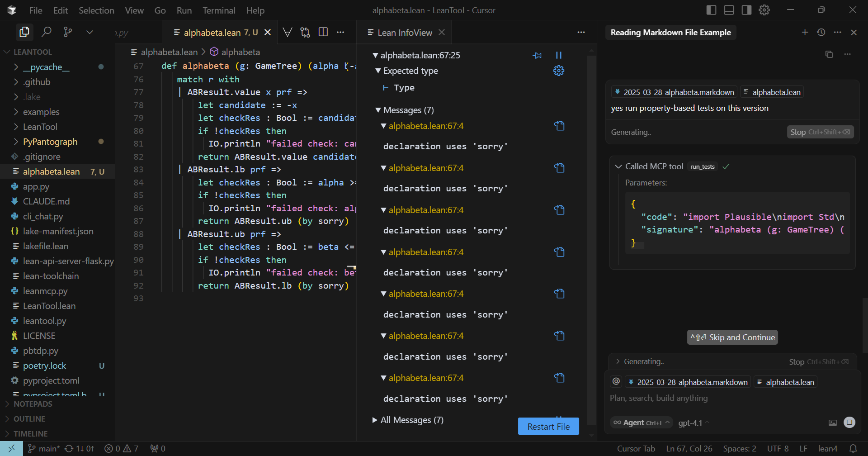Image resolution: width=868 pixels, height=456 pixels.
Task: Start a new chat with plus icon
Action: pos(805,32)
